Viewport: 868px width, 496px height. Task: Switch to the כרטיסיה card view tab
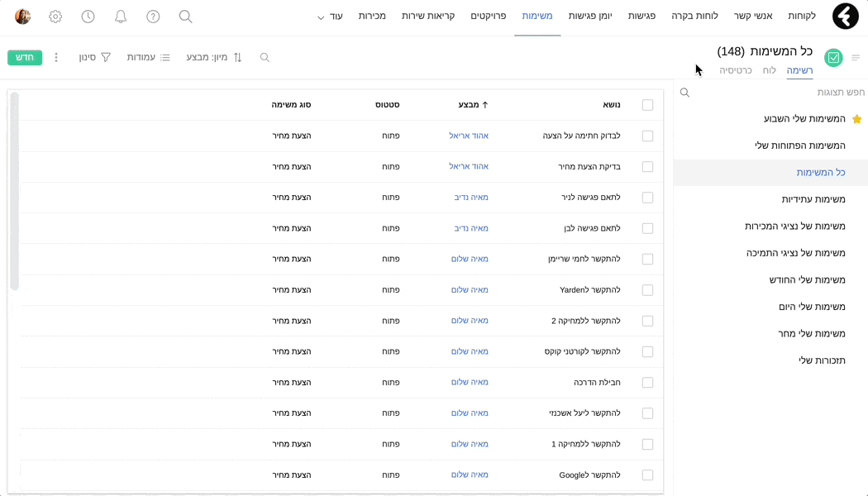pos(735,70)
